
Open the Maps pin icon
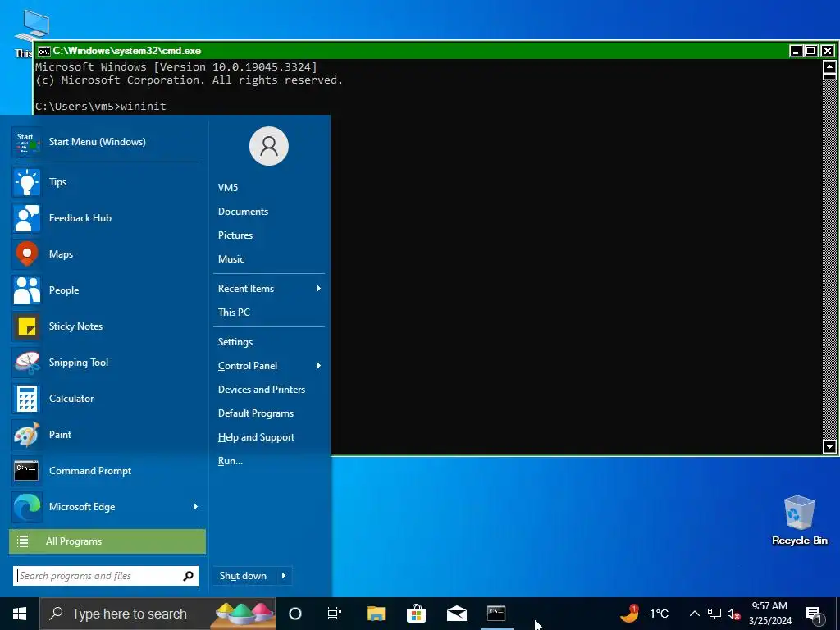(x=26, y=254)
